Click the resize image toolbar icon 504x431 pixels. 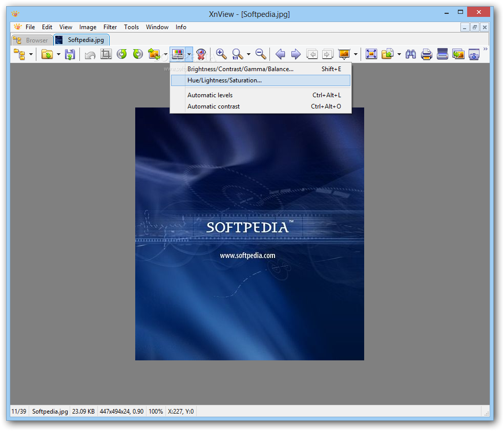pyautogui.click(x=154, y=54)
